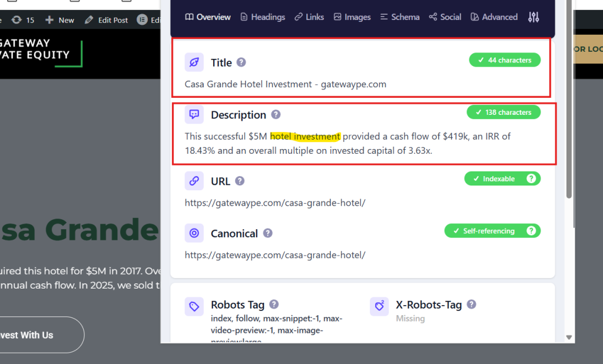The height and width of the screenshot is (364, 603).
Task: Click the help icon next to Description
Action: 276,114
